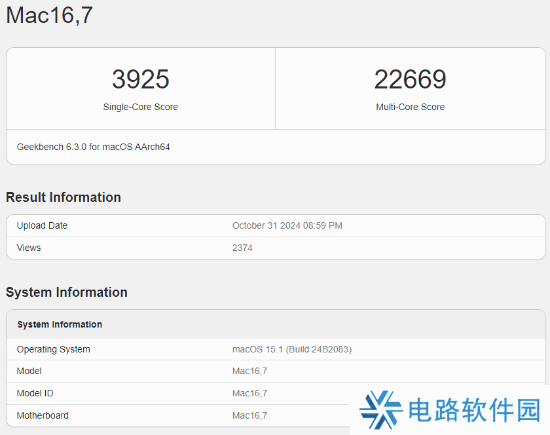The height and width of the screenshot is (435, 550).
Task: Click the Model ID row label
Action: pyautogui.click(x=35, y=393)
